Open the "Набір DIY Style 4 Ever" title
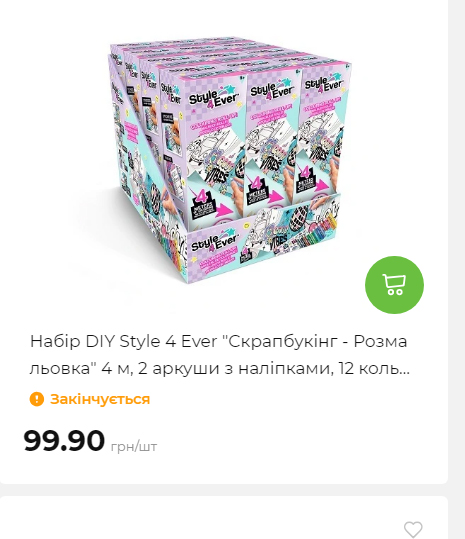Viewport: 465px width, 539px height. [219, 341]
